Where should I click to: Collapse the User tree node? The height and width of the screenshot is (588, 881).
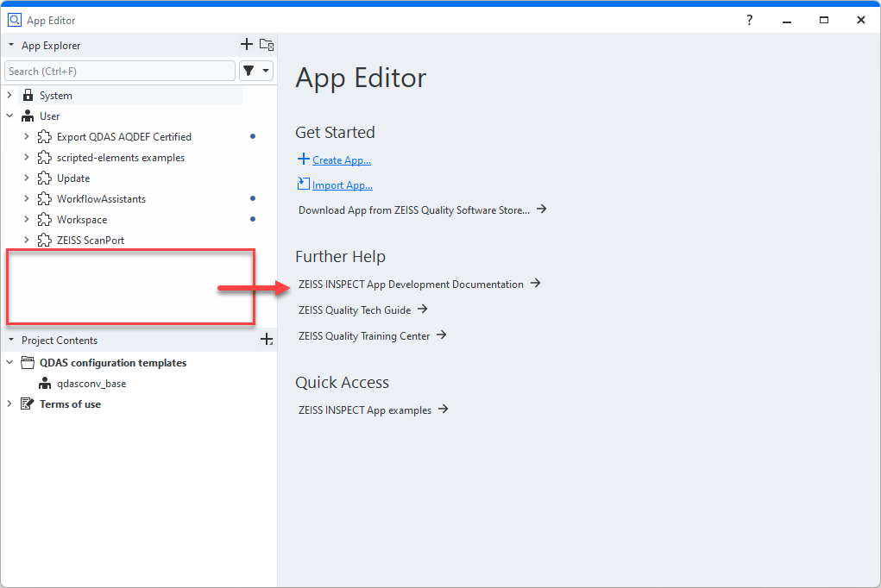tap(9, 116)
